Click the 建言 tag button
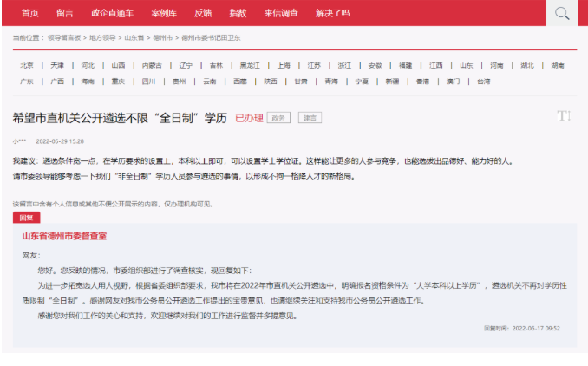This screenshot has width=588, height=366. coord(310,118)
